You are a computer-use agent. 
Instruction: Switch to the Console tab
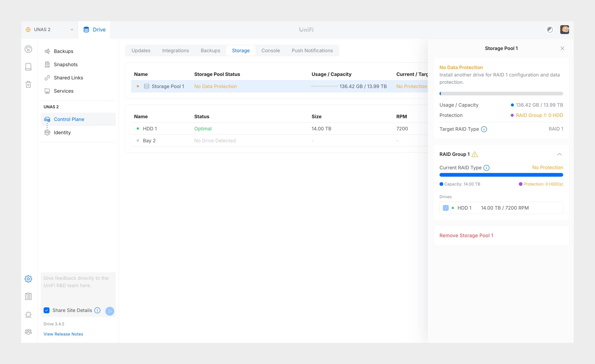coord(270,51)
